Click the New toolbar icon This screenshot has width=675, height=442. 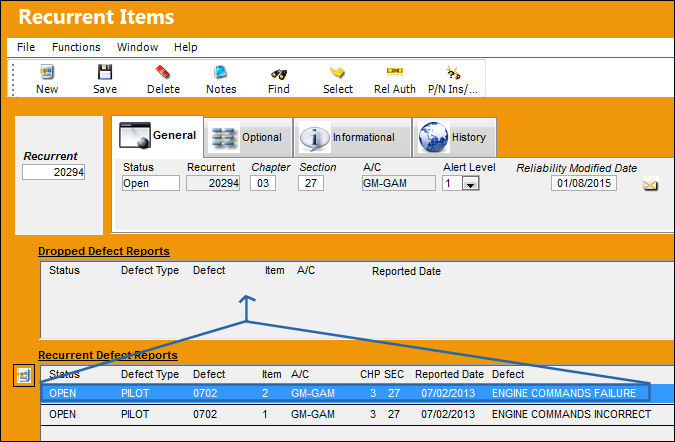pos(47,72)
